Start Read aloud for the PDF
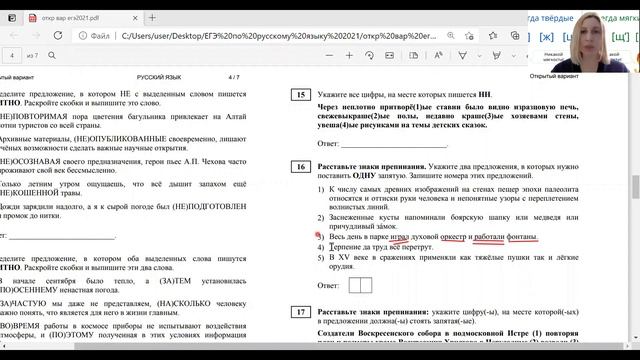 [x=438, y=55]
